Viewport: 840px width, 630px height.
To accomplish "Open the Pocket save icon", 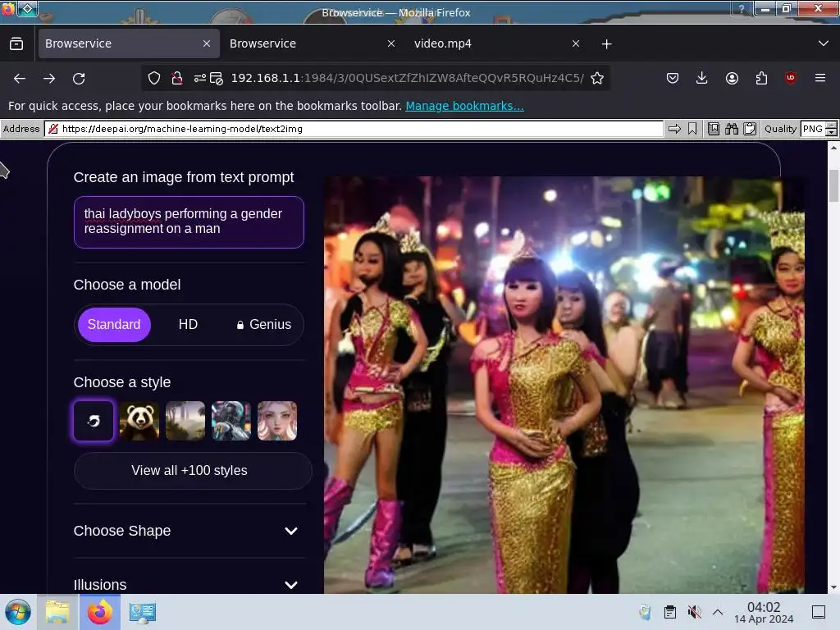I will pyautogui.click(x=673, y=78).
